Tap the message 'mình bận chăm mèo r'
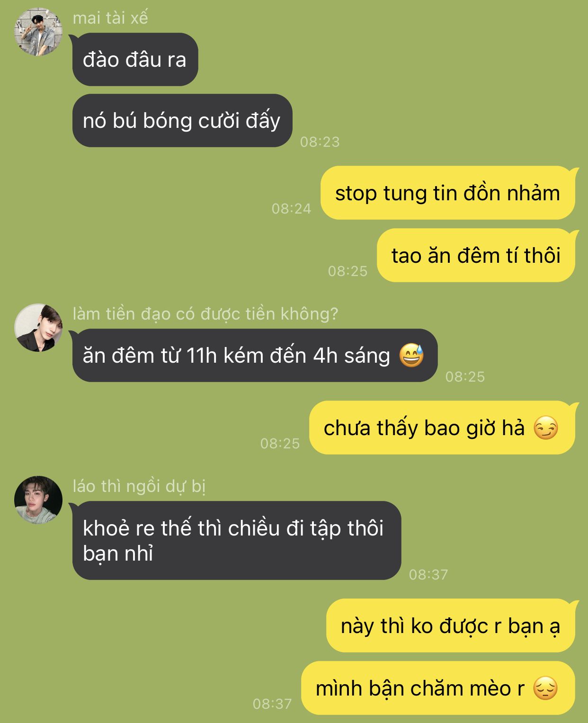The image size is (588, 723). tap(438, 688)
